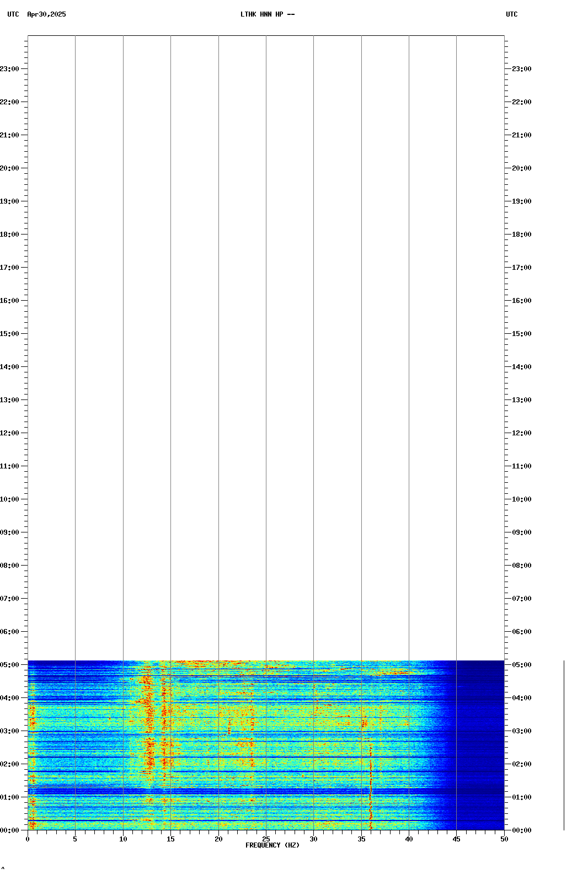The image size is (588, 874).
Task: Select the 09:00 label on right time axis
Action: 522,532
